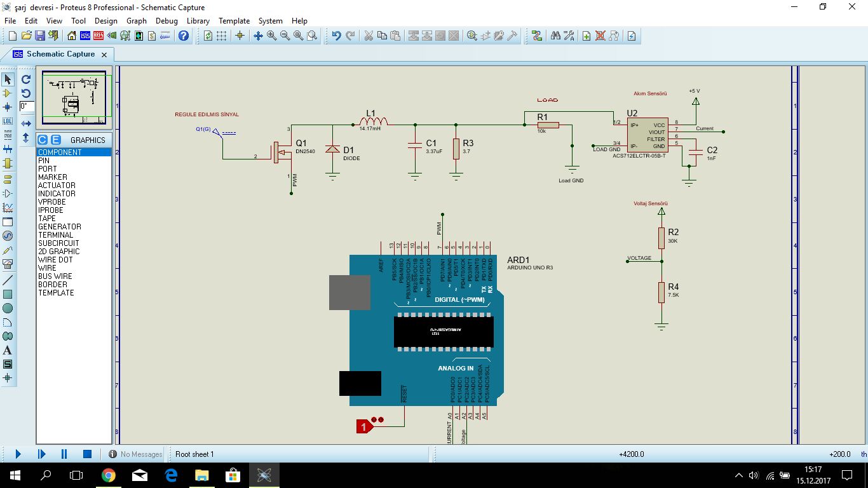The width and height of the screenshot is (868, 488).
Task: Click the 'E' edit button above list
Action: (55, 140)
